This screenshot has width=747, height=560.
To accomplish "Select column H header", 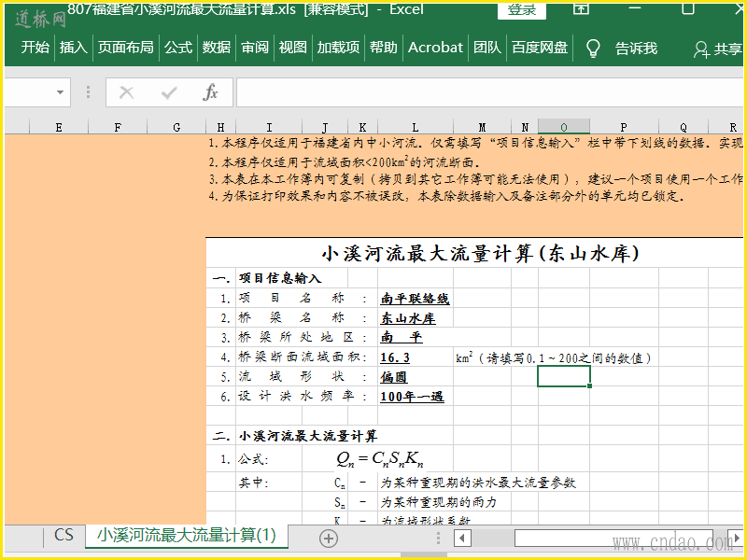I will [x=220, y=127].
